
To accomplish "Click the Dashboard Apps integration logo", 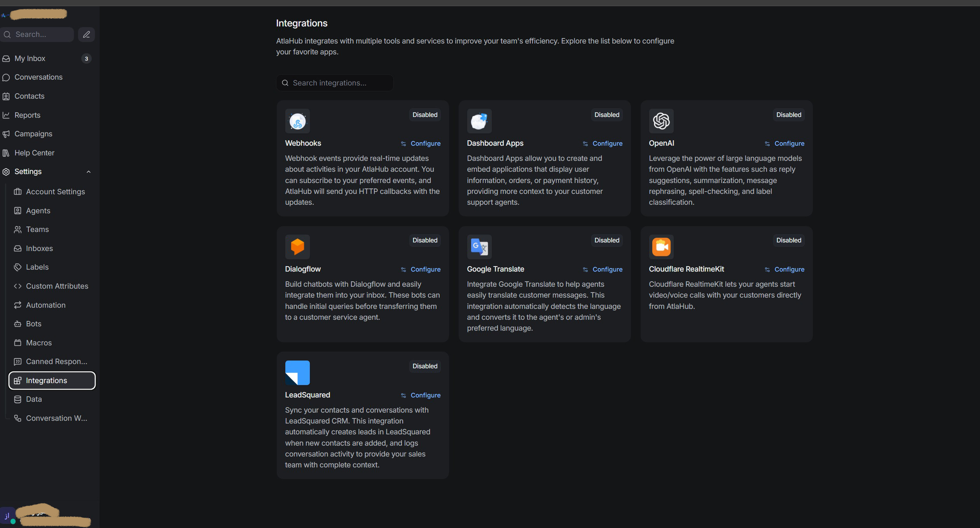I will point(479,121).
